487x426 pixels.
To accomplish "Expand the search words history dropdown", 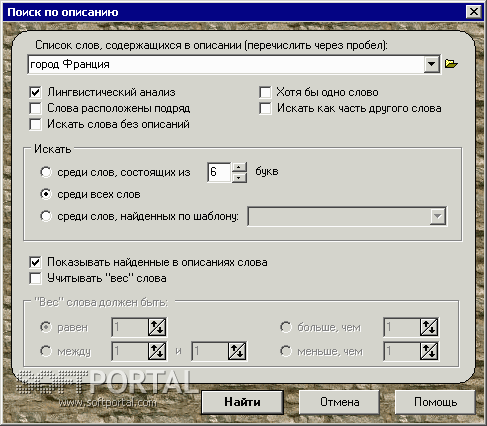I will point(431,64).
